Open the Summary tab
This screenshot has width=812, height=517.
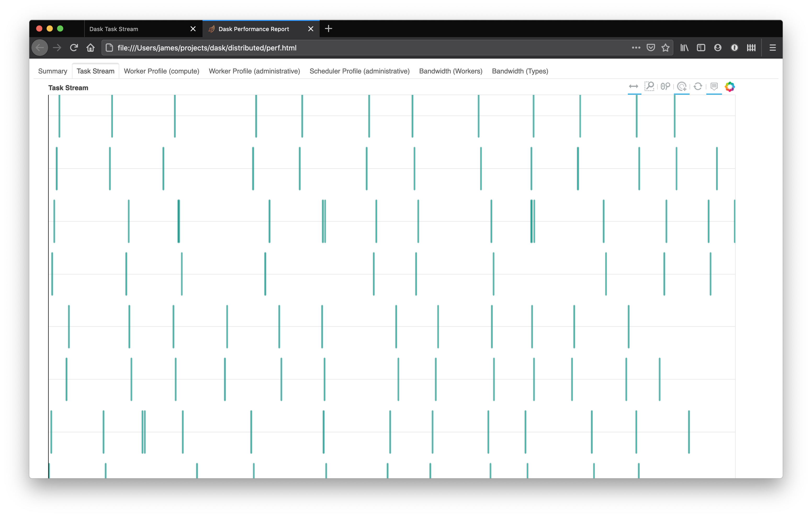53,71
